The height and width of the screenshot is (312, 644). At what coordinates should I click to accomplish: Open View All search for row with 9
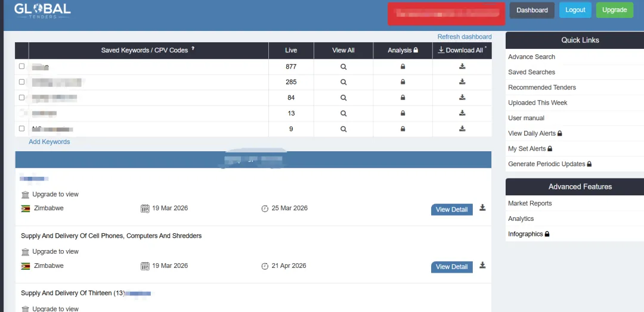[x=343, y=129]
